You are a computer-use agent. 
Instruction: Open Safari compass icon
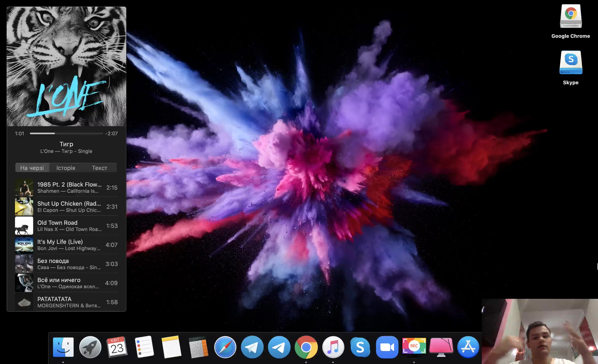point(225,347)
